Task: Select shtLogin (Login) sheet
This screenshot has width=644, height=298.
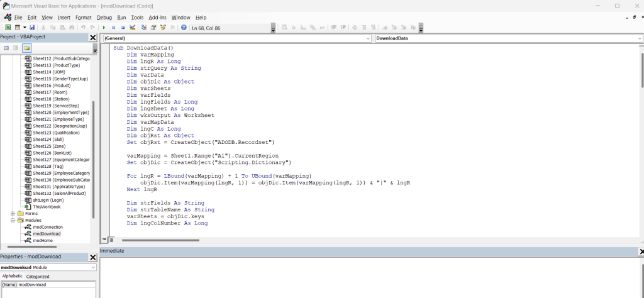Action: coord(48,200)
